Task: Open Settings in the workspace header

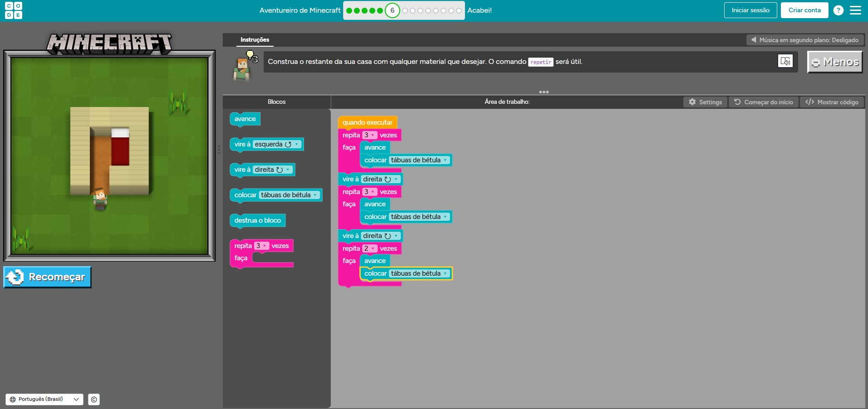Action: click(x=705, y=102)
